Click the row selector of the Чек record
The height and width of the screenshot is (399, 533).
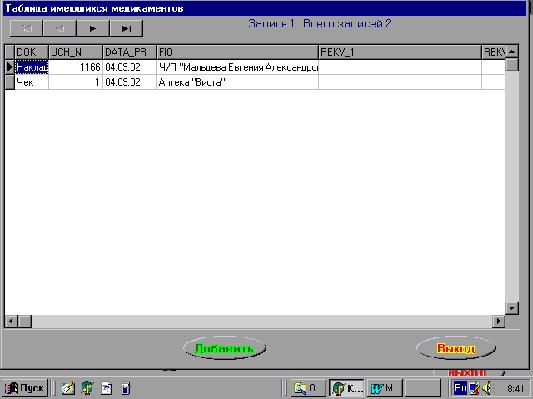pyautogui.click(x=10, y=82)
